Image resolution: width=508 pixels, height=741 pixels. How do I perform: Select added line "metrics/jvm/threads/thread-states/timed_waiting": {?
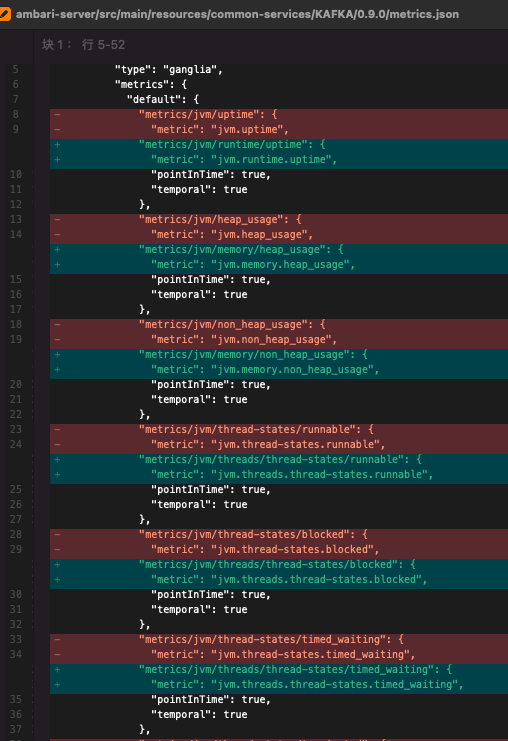[x=279, y=670]
